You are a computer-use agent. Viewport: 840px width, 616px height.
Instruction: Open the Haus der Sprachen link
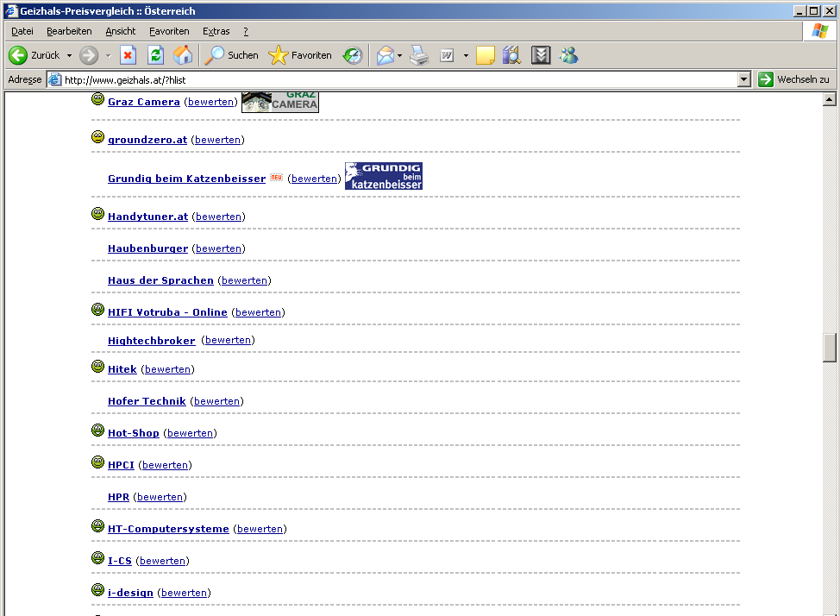[160, 280]
